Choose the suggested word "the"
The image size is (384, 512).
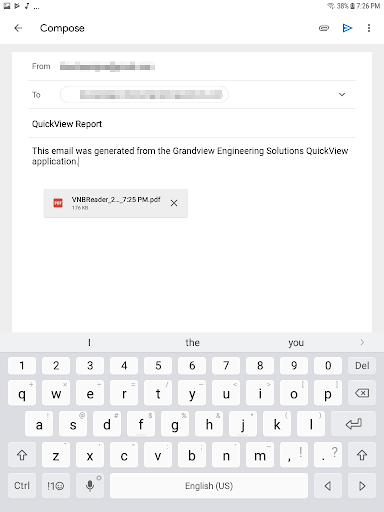click(x=192, y=342)
